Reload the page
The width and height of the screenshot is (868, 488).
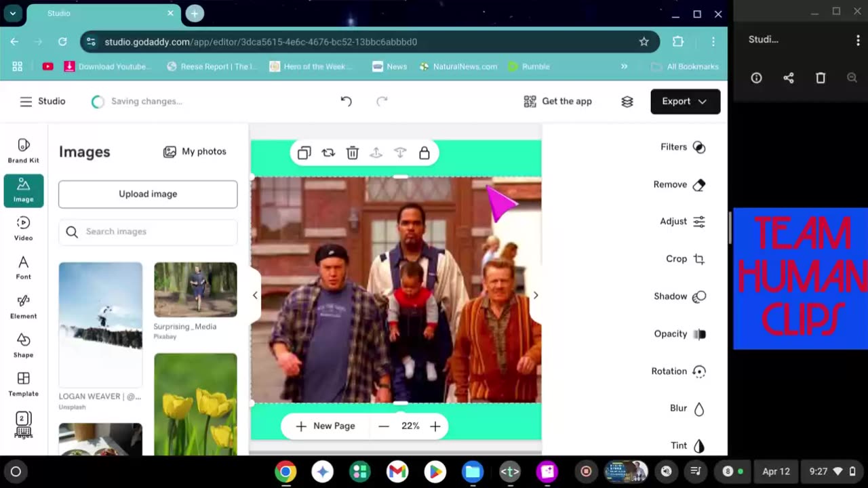pos(62,42)
